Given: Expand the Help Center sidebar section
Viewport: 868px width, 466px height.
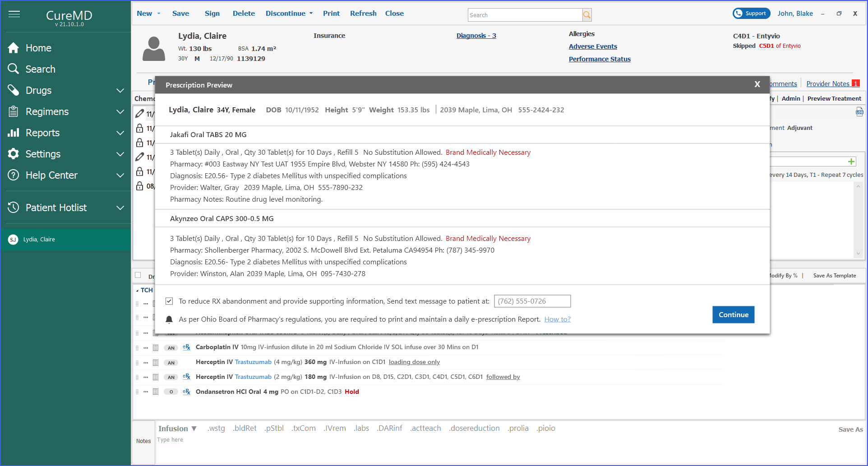Looking at the screenshot, I should point(120,175).
